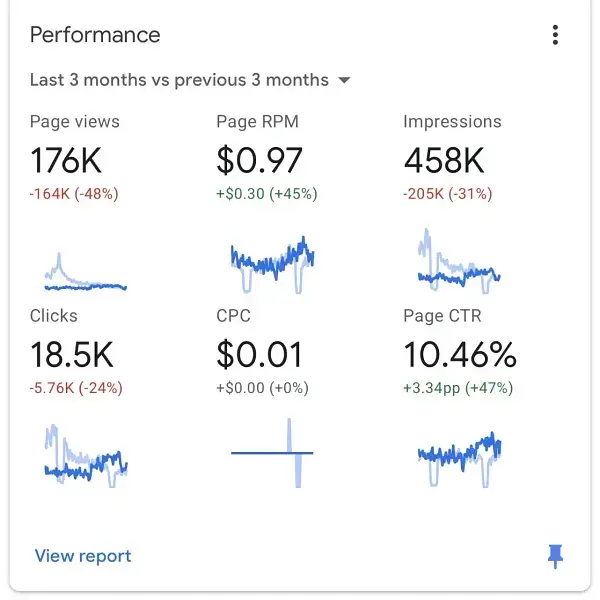
Task: Select the Page RPM $0.97 value
Action: pyautogui.click(x=261, y=160)
